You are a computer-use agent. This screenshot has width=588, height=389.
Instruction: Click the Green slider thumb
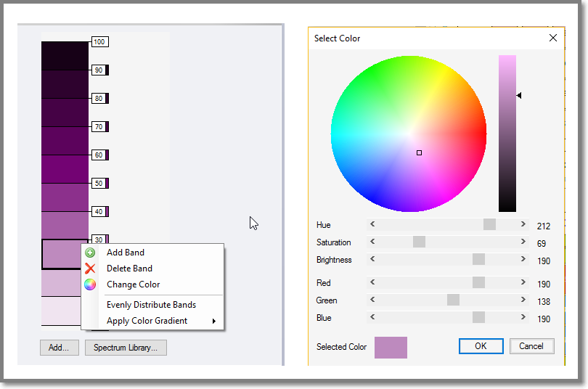tap(453, 300)
